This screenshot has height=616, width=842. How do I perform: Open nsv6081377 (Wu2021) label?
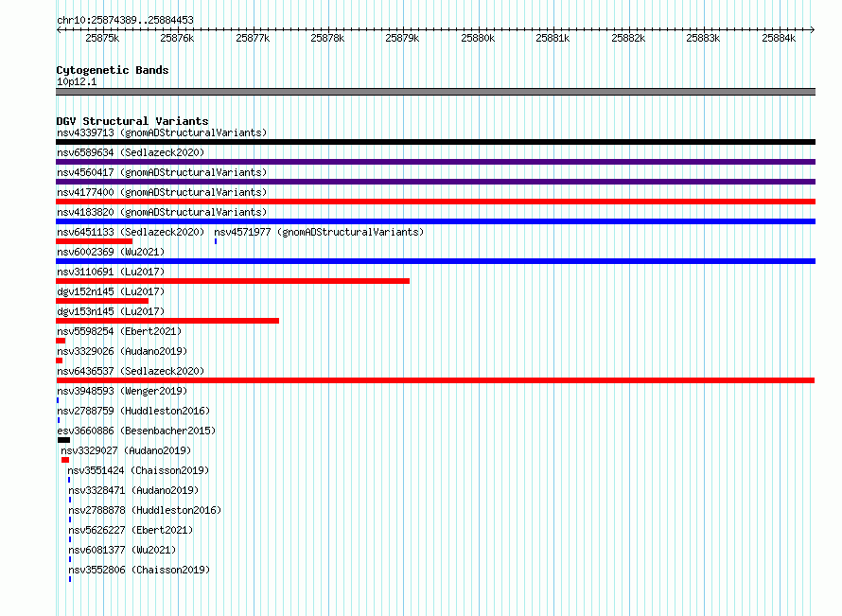click(x=122, y=550)
